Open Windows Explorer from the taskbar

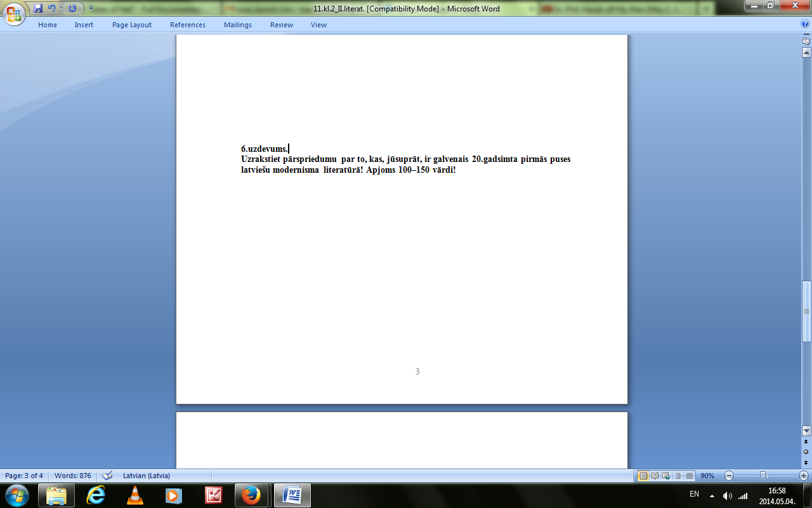56,495
